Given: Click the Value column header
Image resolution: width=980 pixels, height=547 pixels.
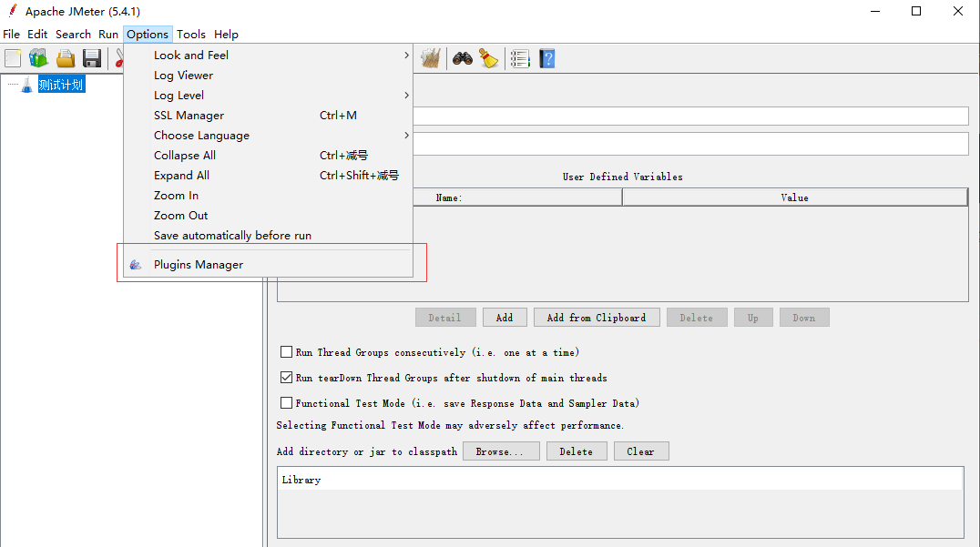Looking at the screenshot, I should click(x=795, y=198).
